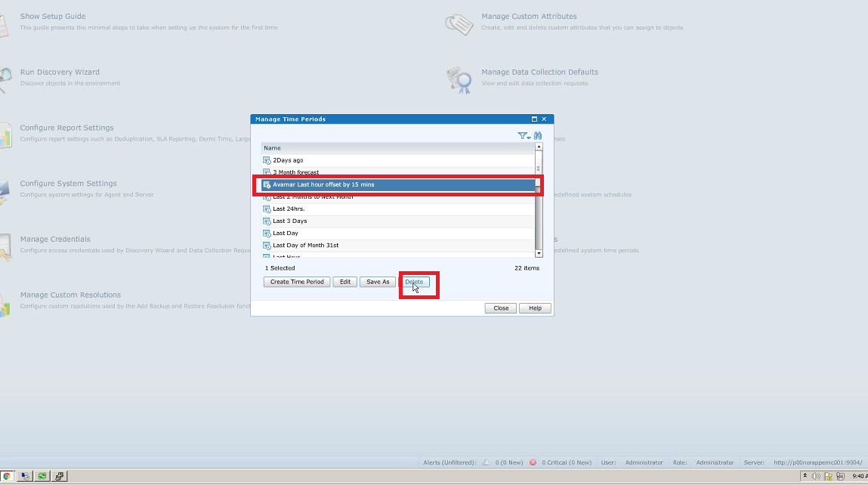Open Show Setup Guide link

53,17
